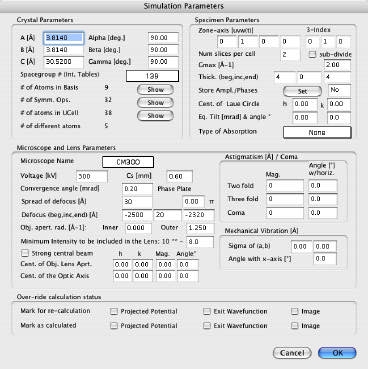Click the second Sigma of (a,b) field
368x369 pixels.
(x=325, y=247)
